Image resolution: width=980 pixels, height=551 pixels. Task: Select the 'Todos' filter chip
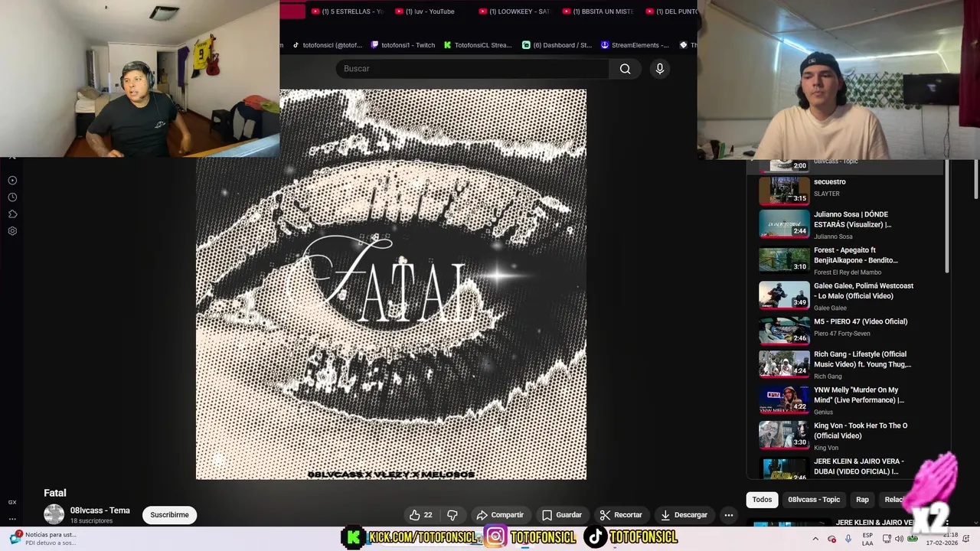click(762, 500)
